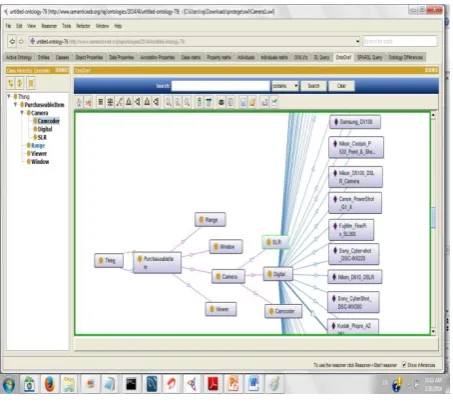Apply the vertical directed layout icon
The image size is (453, 418).
click(147, 102)
